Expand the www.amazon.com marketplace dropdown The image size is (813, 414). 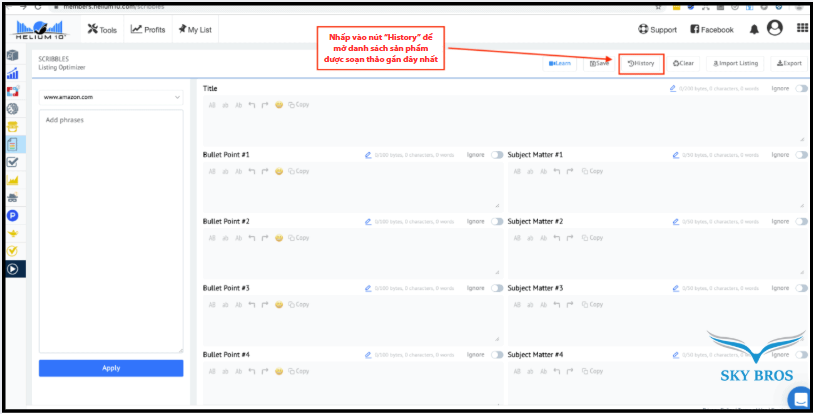coord(111,97)
